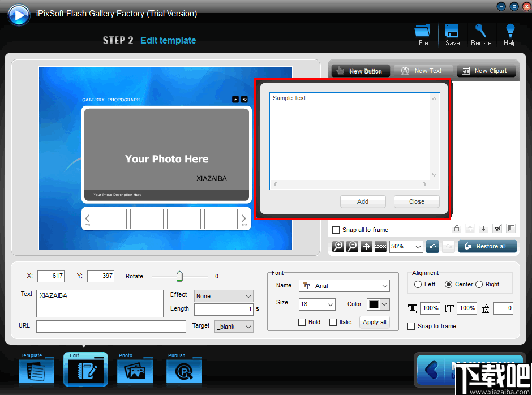Save the project using the Save icon
Viewport: 532px width, 395px height.
point(452,34)
